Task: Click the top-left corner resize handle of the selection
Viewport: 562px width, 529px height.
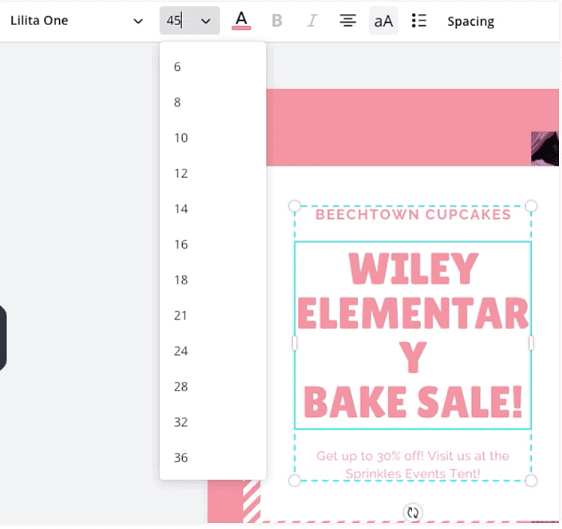Action: click(x=295, y=206)
